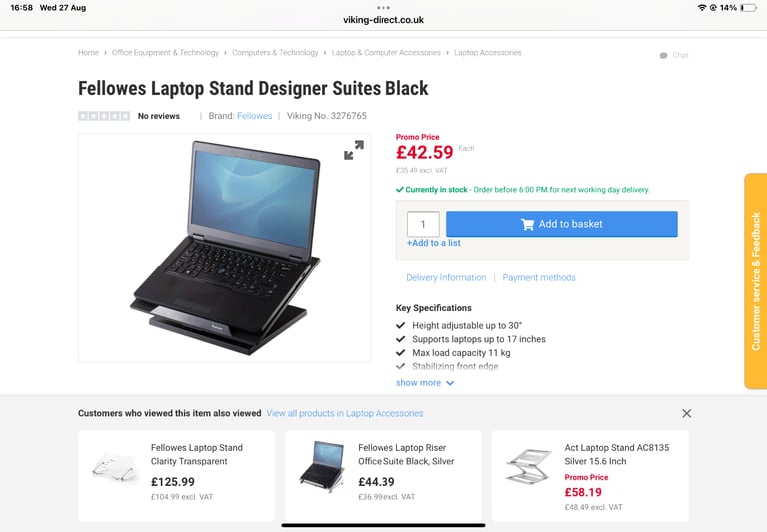Expand key specifications with show more
Viewport: 767px width, 532px height.
point(425,383)
